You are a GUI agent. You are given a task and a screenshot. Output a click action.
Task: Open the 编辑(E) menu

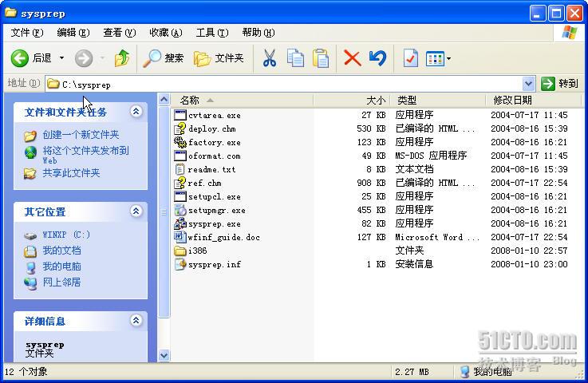73,33
